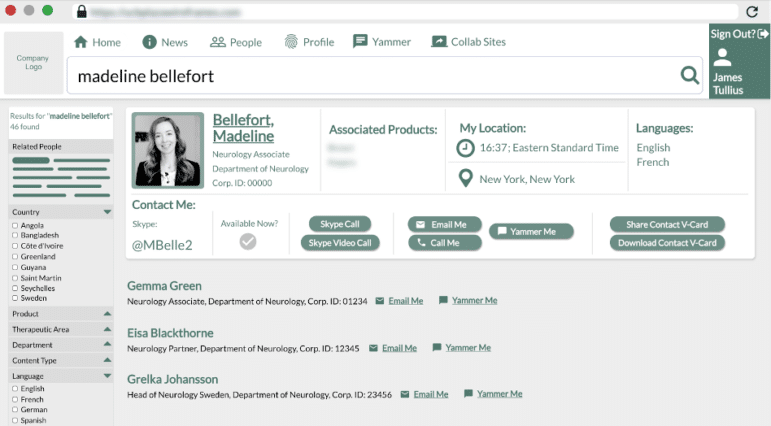Click Madeline Bellefort's profile photo
Screen dimensions: 771x426
click(168, 151)
